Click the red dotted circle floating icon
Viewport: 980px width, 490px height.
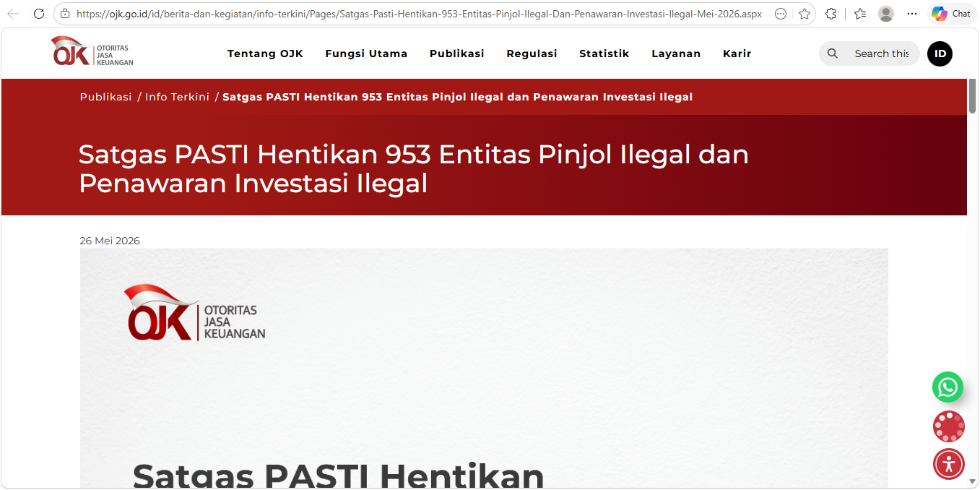point(948,426)
